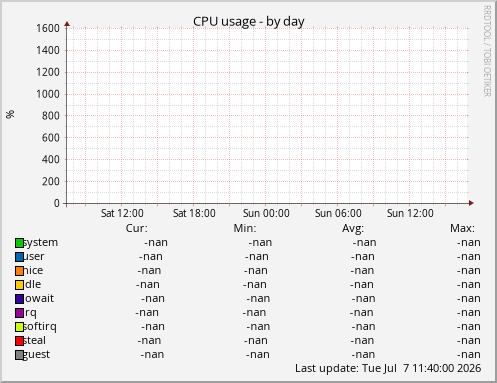Click the guest row Max -nan value
Screen dimensions: 497x383
[469, 355]
